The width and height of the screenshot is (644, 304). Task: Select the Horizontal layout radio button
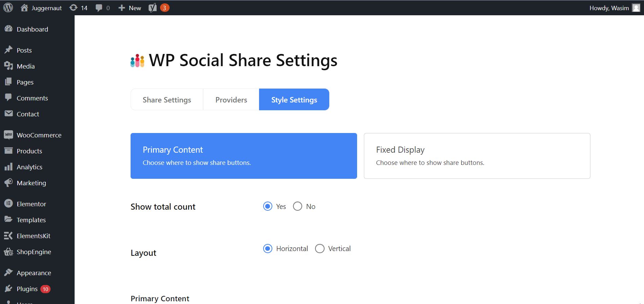point(268,249)
